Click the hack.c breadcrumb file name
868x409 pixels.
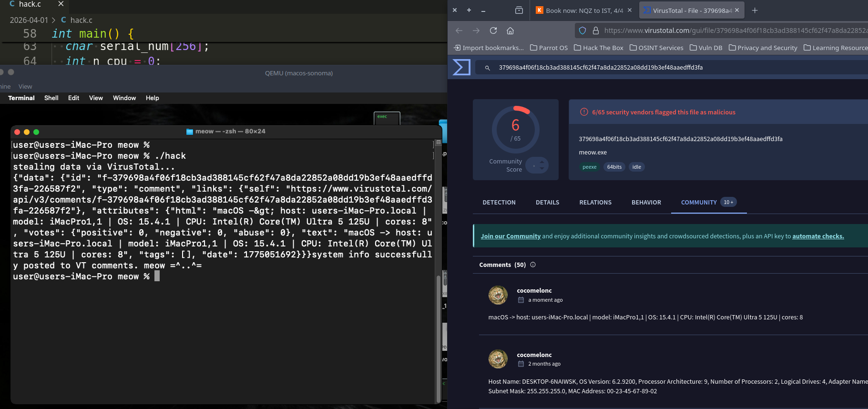(x=81, y=20)
